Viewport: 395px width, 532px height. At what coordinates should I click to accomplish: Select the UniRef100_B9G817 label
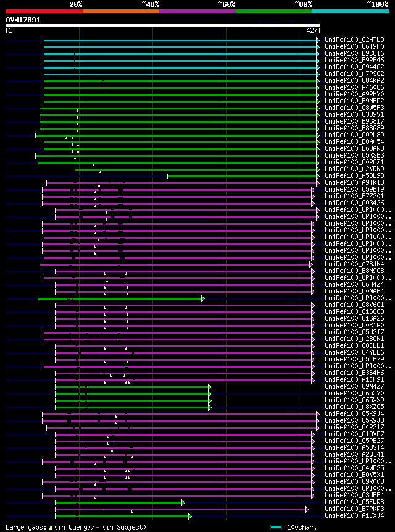[x=354, y=122]
